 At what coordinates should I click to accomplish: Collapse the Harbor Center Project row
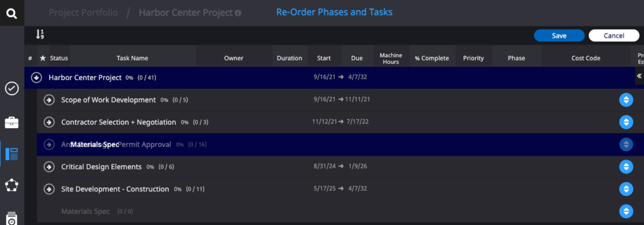coord(36,78)
